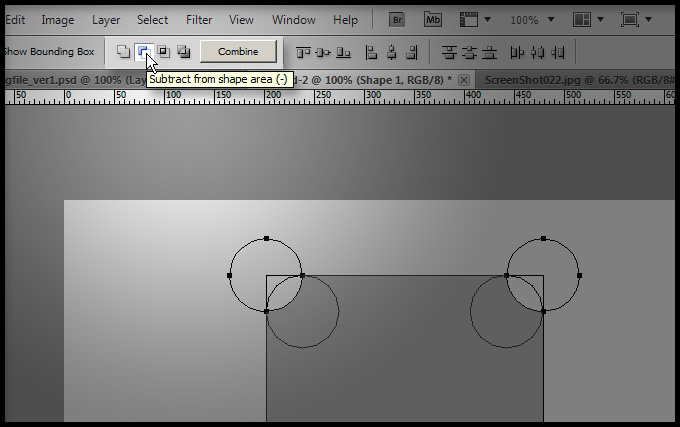
Task: Expand the View Extras dropdown
Action: click(x=476, y=19)
